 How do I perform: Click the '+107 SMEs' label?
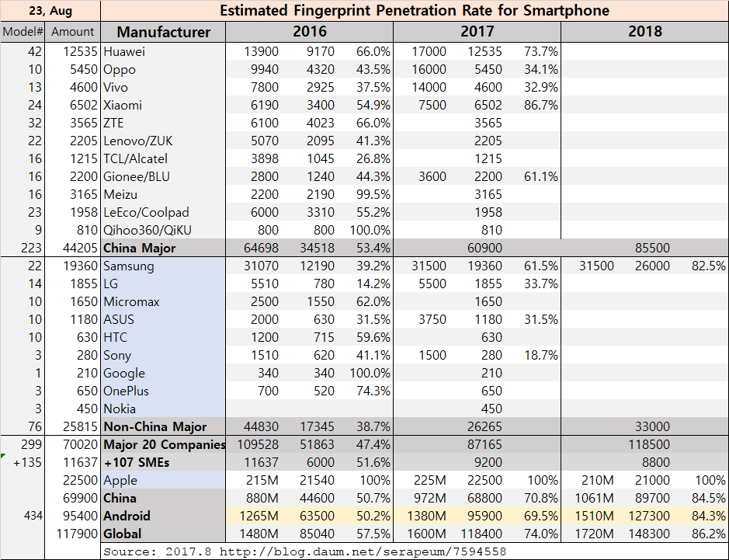pos(163,462)
